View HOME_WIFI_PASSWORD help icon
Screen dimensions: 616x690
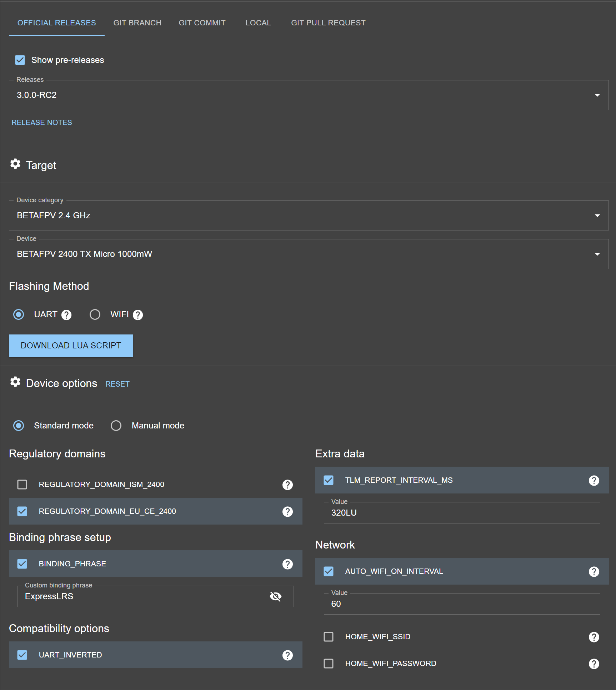tap(594, 664)
